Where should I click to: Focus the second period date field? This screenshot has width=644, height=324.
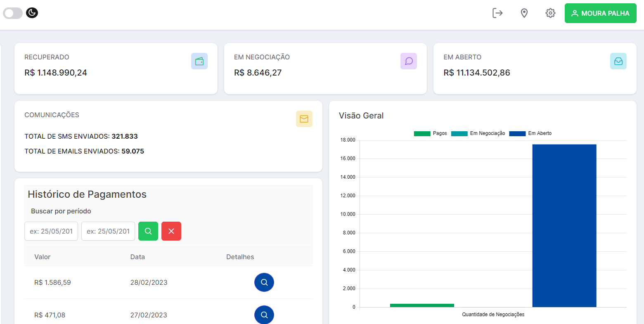coord(108,231)
